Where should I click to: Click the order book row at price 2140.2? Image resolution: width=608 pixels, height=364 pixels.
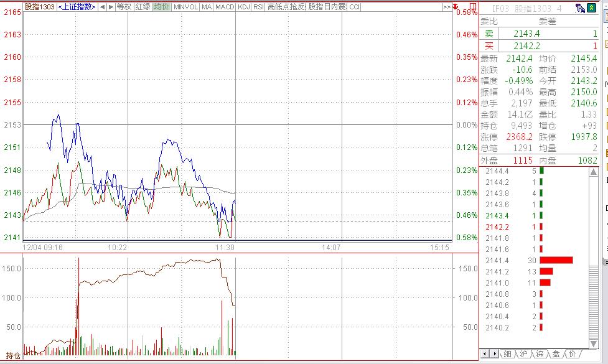click(x=535, y=329)
